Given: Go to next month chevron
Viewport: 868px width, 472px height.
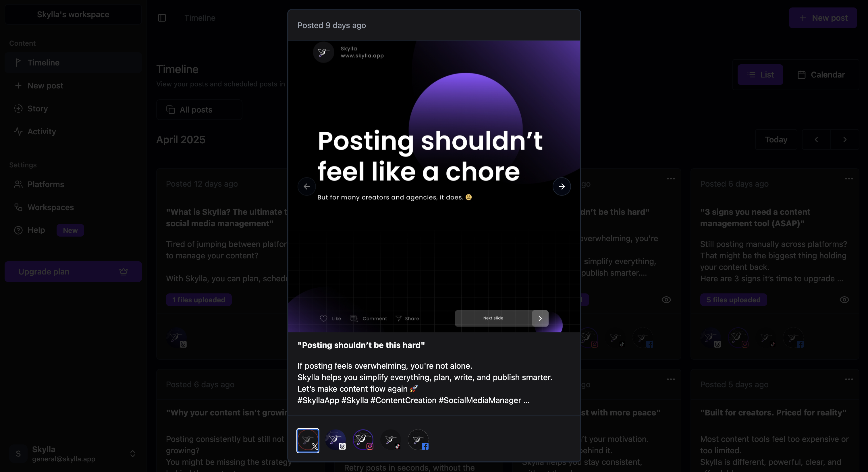Looking at the screenshot, I should click(x=845, y=140).
